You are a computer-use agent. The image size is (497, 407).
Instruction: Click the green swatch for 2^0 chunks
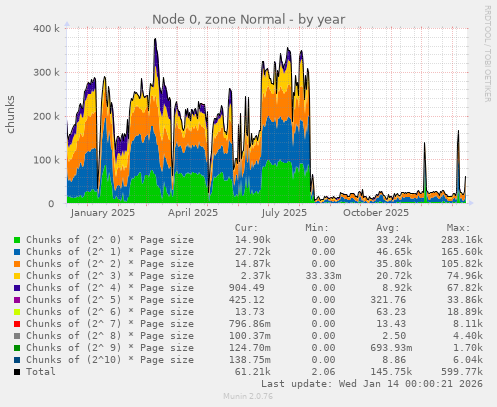[17, 240]
